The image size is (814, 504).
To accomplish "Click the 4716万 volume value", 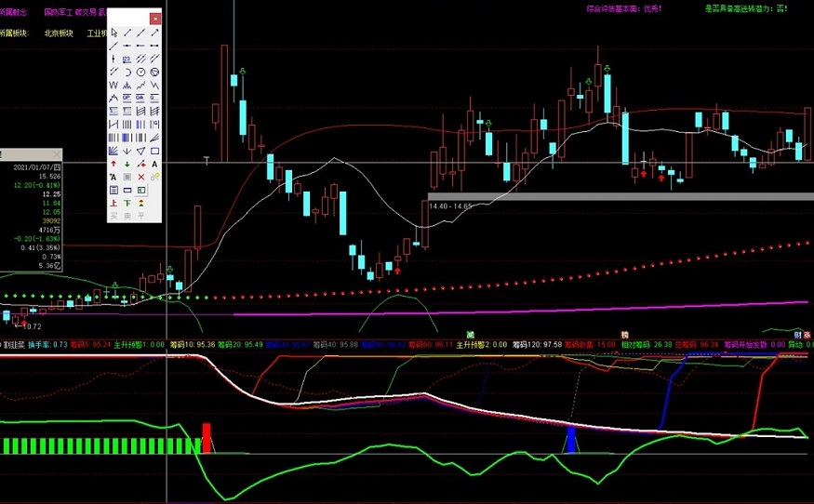I will point(50,230).
